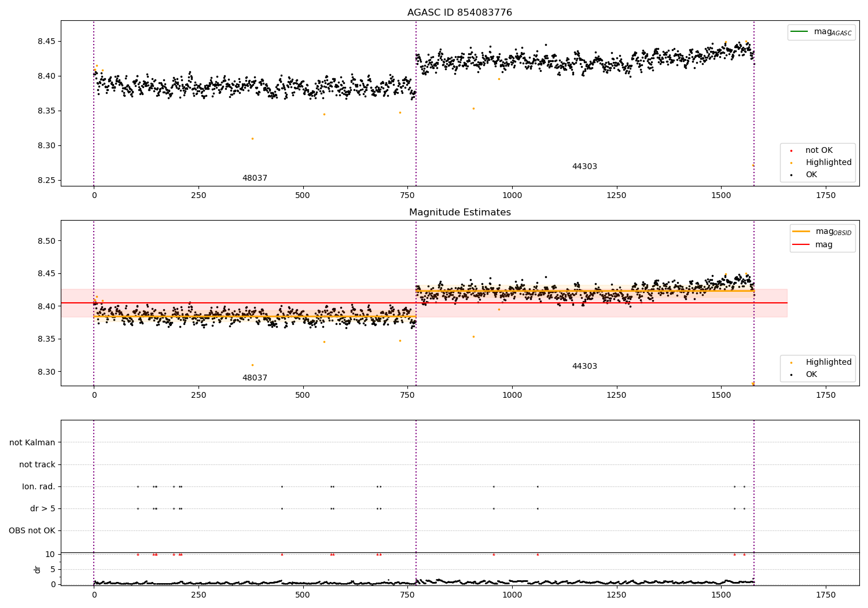Screen dimensions: 868x608
Task: Select the 'OBS not OK' y-axis label
Action: [32, 531]
